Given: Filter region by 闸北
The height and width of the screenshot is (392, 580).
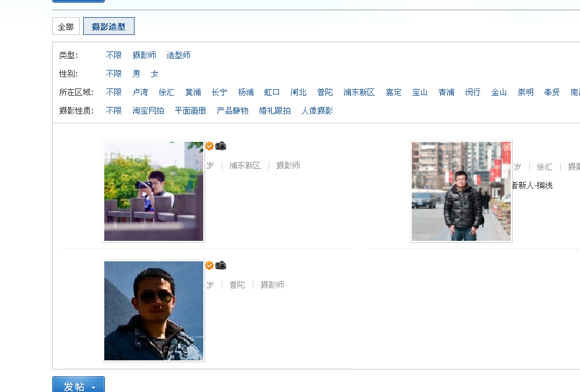Looking at the screenshot, I should (x=298, y=92).
